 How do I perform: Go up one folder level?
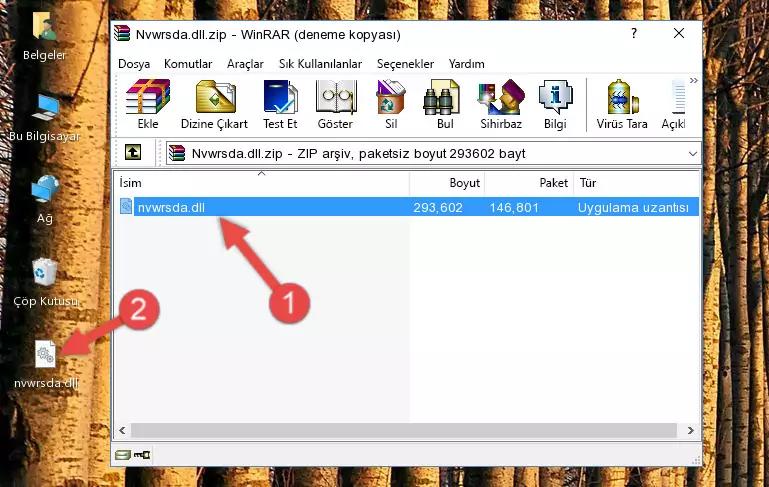click(133, 153)
